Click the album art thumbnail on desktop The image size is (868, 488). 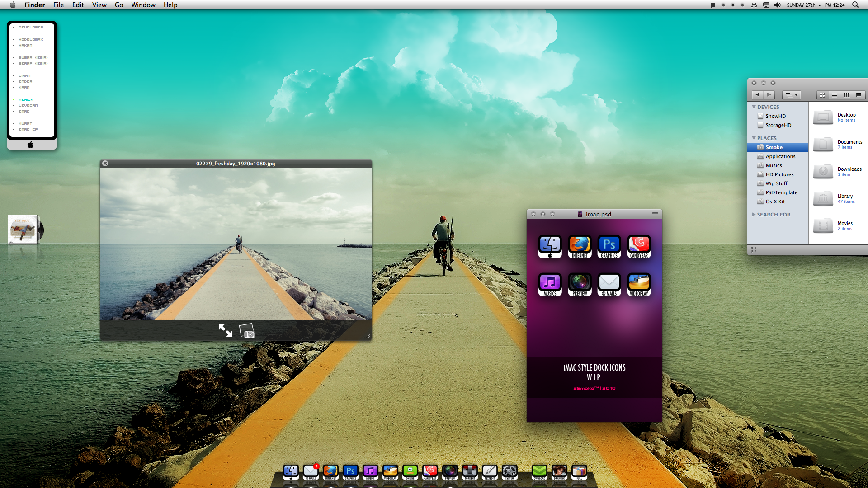(x=23, y=229)
